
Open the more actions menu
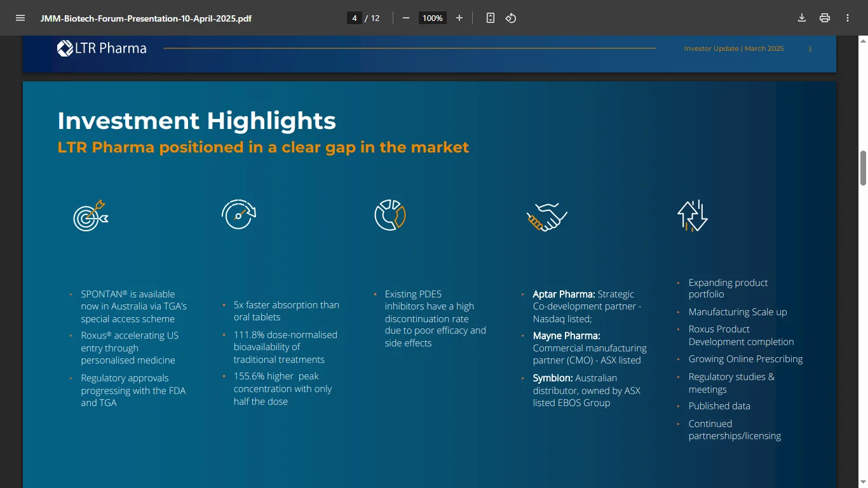coord(848,18)
